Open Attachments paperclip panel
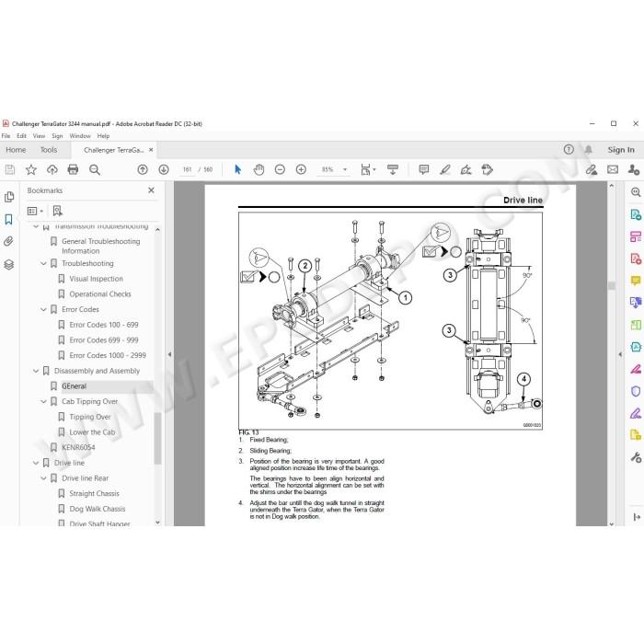The image size is (644, 644). click(x=8, y=241)
